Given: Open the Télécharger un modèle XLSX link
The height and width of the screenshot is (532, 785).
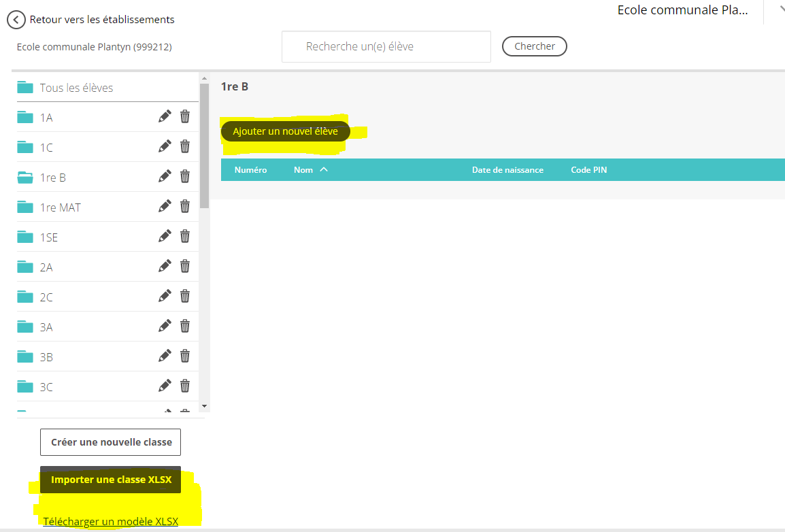Looking at the screenshot, I should (111, 522).
